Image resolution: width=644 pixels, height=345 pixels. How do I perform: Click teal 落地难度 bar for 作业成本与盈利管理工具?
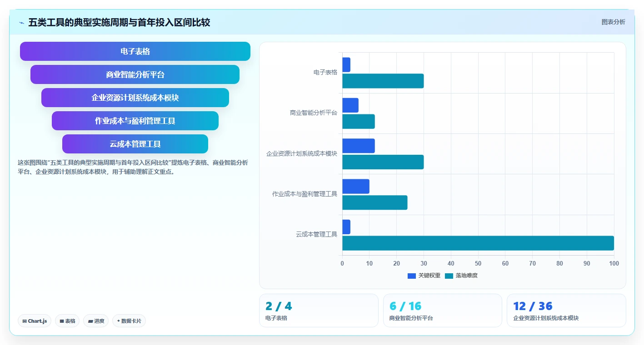(375, 202)
